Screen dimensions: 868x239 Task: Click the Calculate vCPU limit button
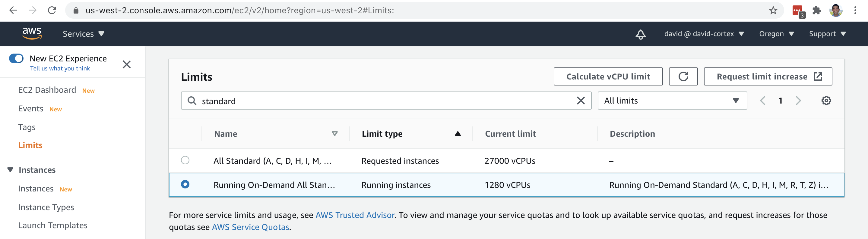click(x=608, y=77)
